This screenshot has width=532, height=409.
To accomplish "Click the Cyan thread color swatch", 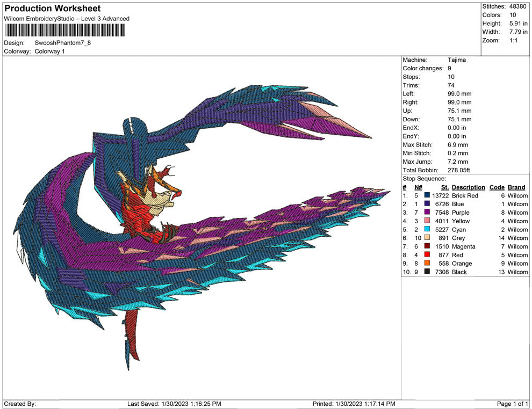I will coord(427,229).
